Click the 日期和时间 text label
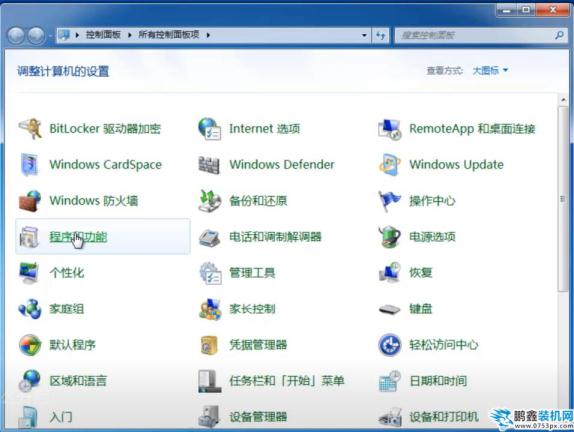This screenshot has height=432, width=574. click(x=438, y=381)
